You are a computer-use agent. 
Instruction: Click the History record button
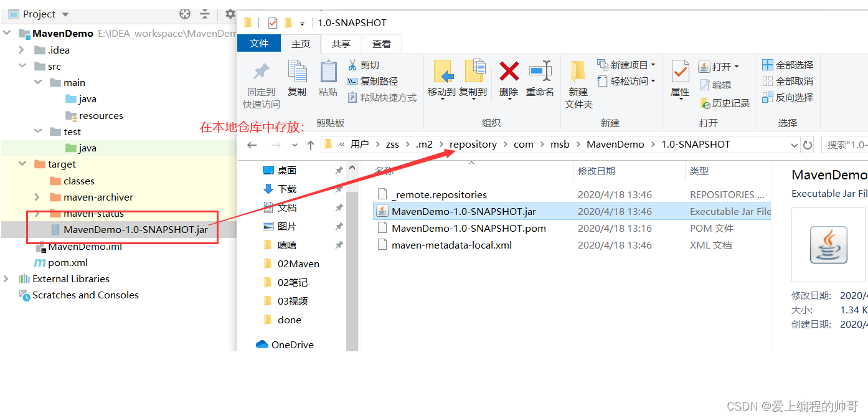[x=725, y=103]
